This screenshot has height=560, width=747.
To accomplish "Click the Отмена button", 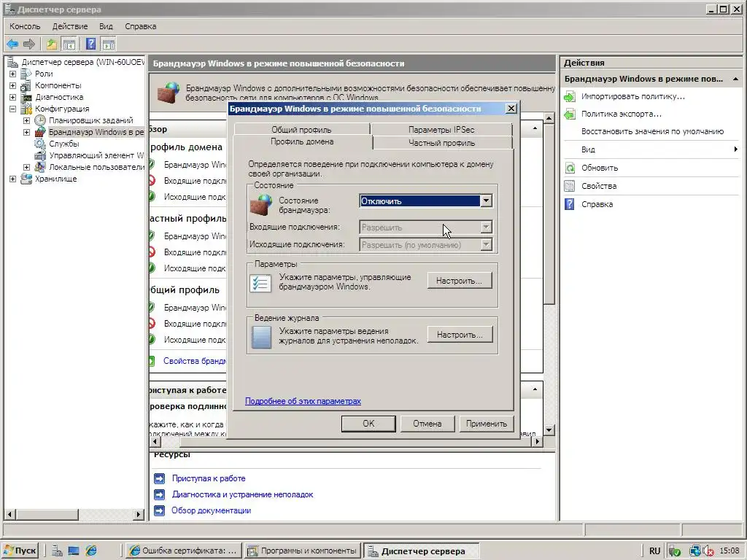I will [x=427, y=424].
